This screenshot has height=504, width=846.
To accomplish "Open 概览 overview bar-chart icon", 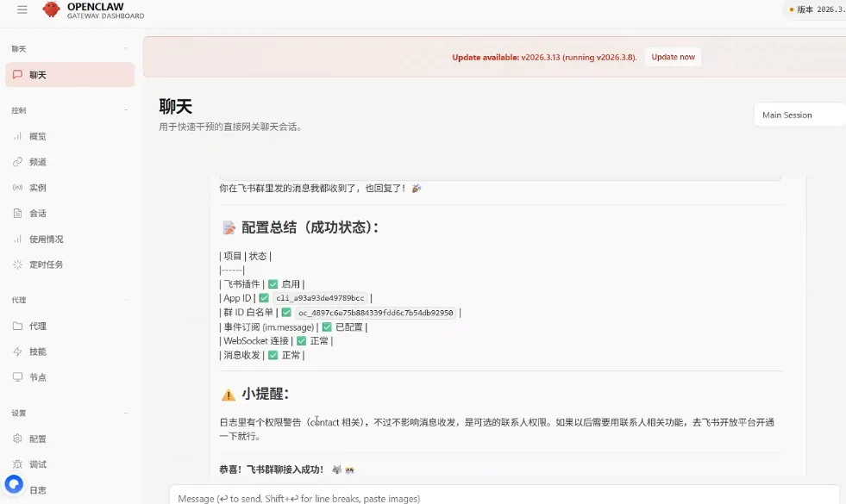I will (x=17, y=136).
